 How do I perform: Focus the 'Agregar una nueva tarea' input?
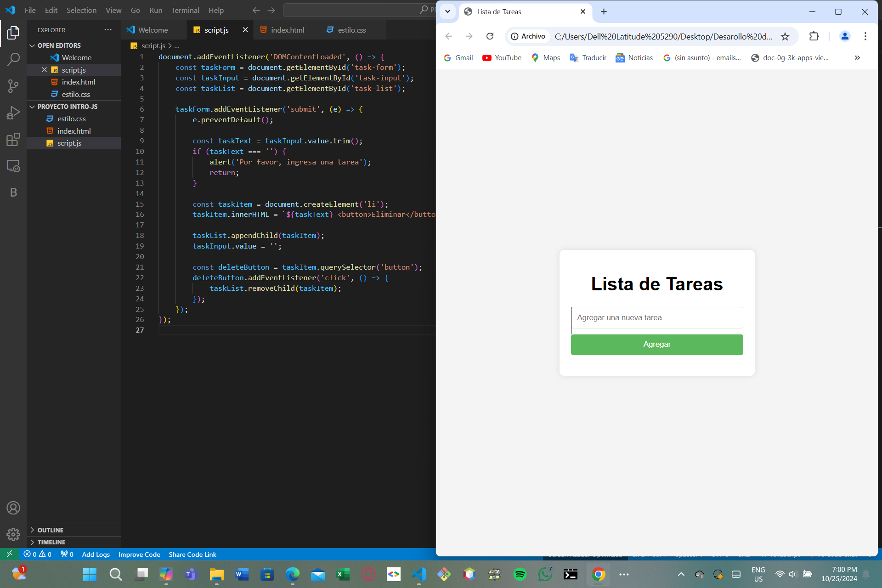[657, 317]
